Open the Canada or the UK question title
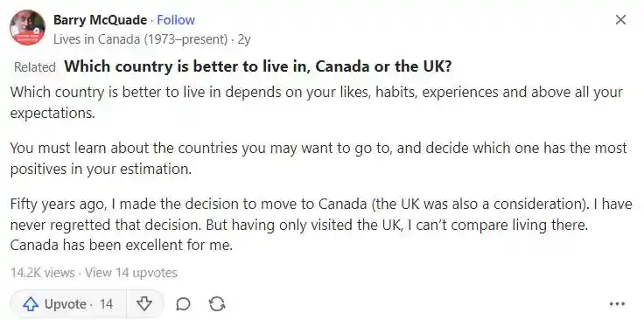Screen dimensions: 644x320 coord(258,66)
